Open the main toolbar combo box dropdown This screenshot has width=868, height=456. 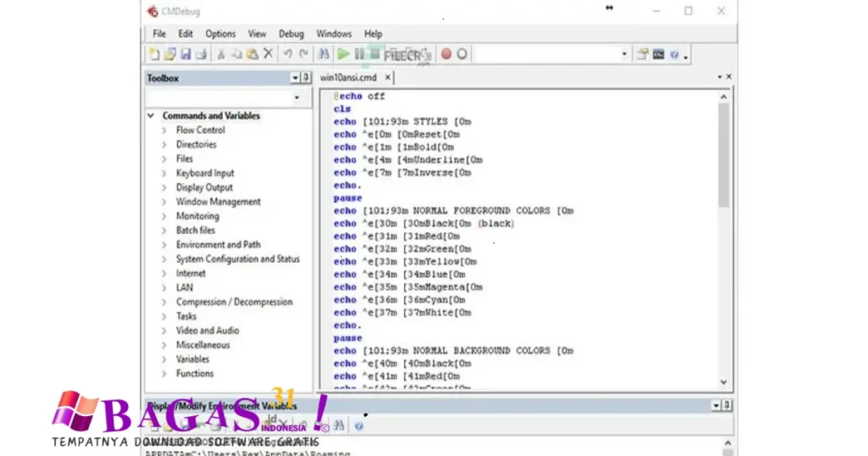coord(625,54)
